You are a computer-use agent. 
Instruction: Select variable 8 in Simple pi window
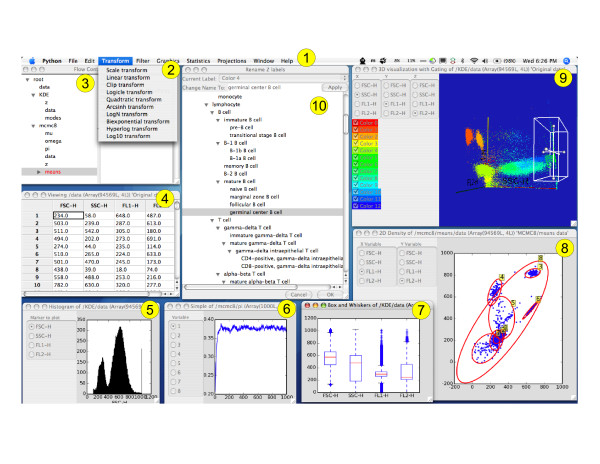173,391
